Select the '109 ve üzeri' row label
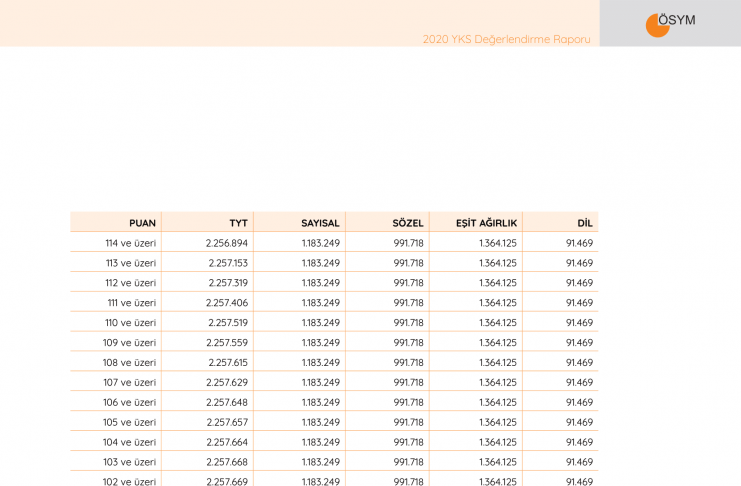 (129, 342)
